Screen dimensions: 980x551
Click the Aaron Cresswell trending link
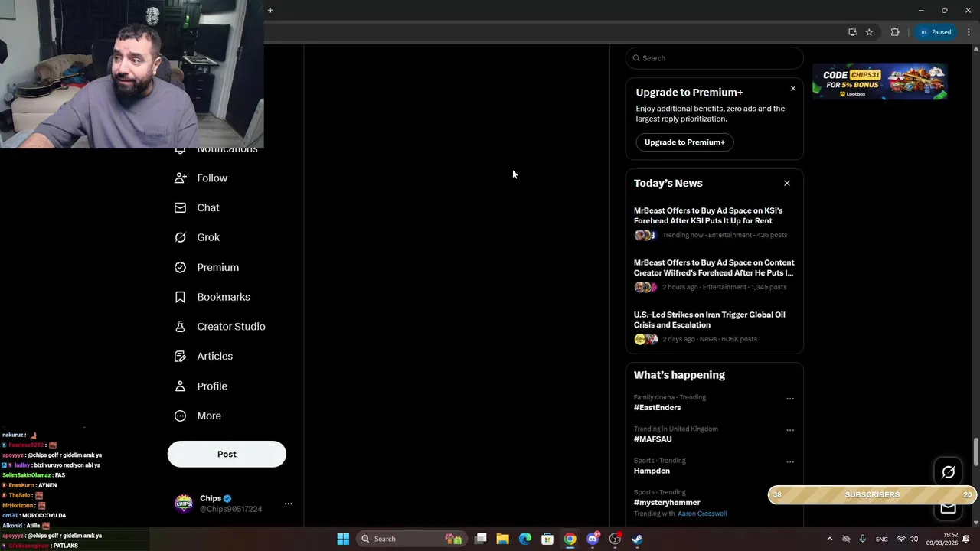click(702, 514)
